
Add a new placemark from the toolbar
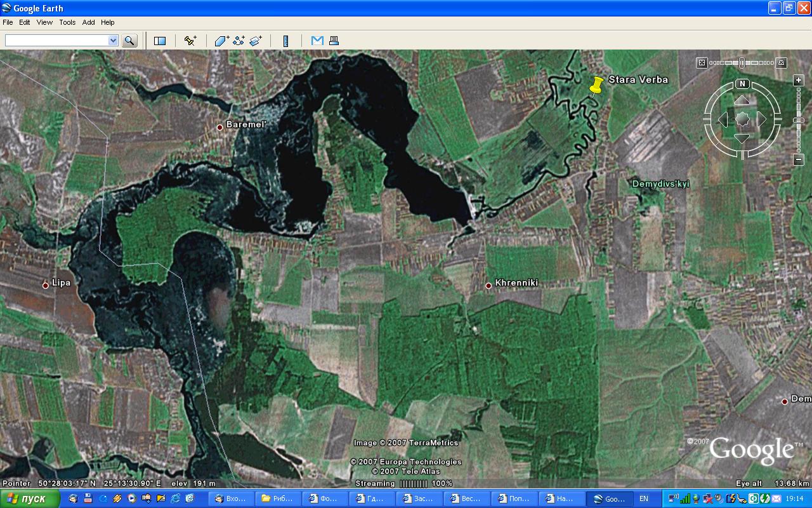click(x=190, y=41)
